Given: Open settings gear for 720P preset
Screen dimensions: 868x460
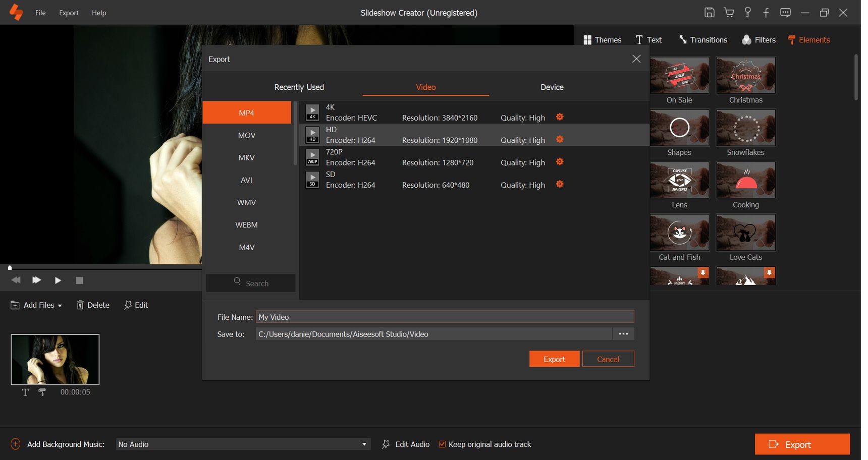Looking at the screenshot, I should coord(560,161).
